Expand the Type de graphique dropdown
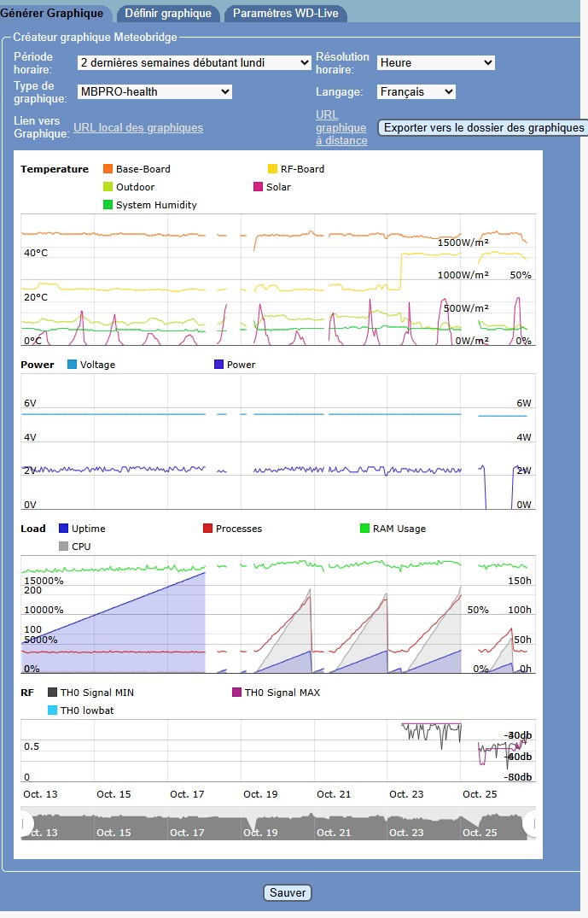Viewport: 588px width, 918px height. [154, 91]
